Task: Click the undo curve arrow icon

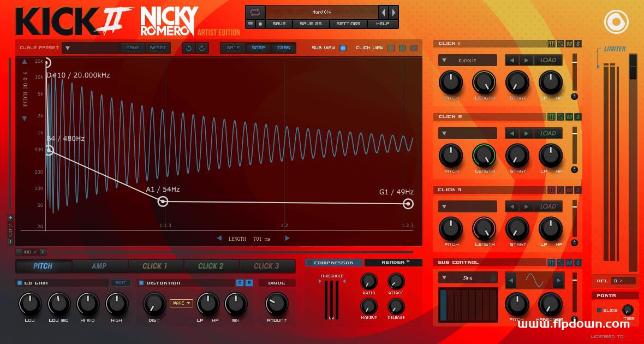Action: [x=189, y=48]
